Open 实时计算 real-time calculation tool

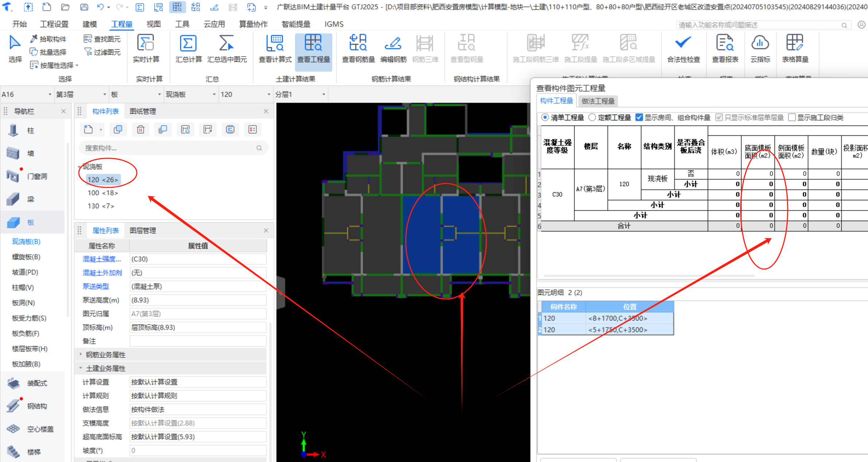click(146, 49)
